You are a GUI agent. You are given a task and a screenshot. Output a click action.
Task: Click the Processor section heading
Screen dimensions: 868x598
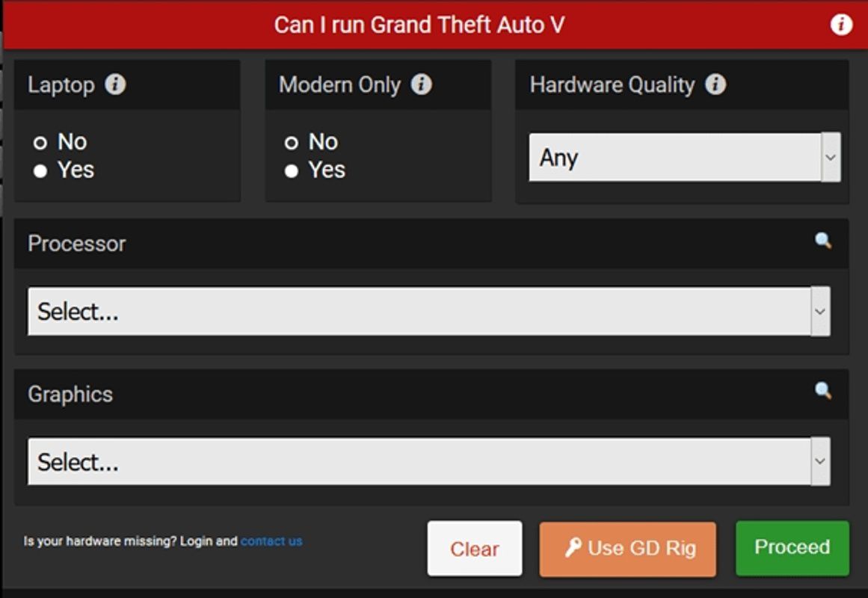(x=77, y=244)
